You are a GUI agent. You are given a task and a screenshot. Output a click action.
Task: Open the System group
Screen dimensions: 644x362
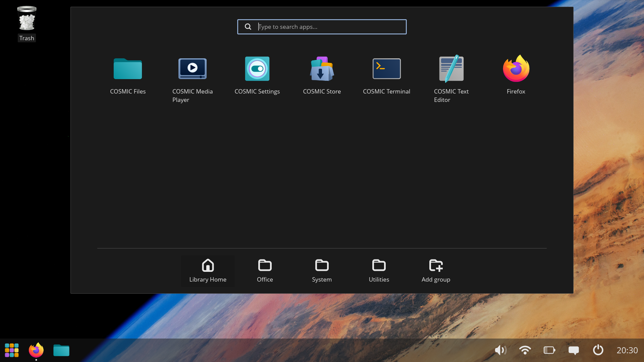pyautogui.click(x=322, y=271)
